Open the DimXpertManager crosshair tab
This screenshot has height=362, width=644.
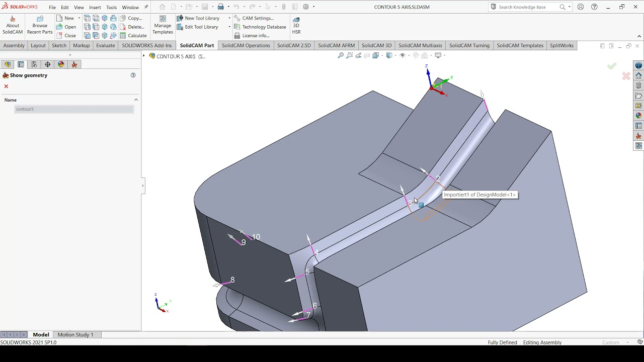coord(48,64)
